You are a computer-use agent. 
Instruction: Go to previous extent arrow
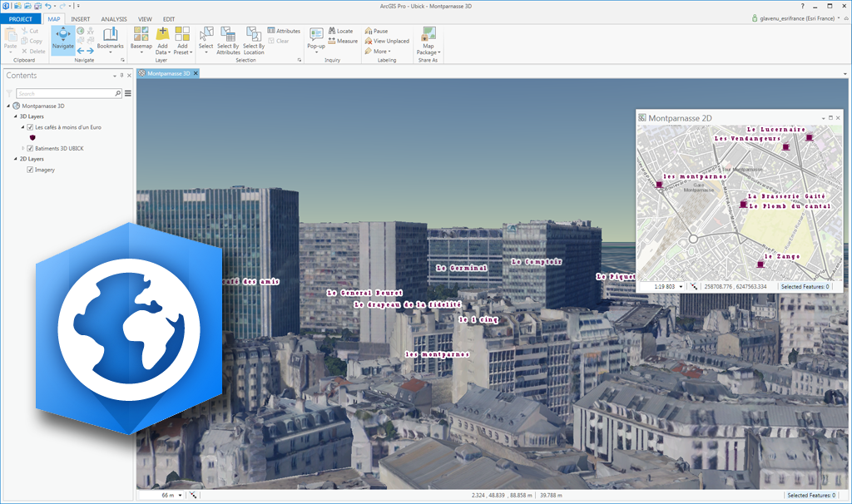coord(81,51)
